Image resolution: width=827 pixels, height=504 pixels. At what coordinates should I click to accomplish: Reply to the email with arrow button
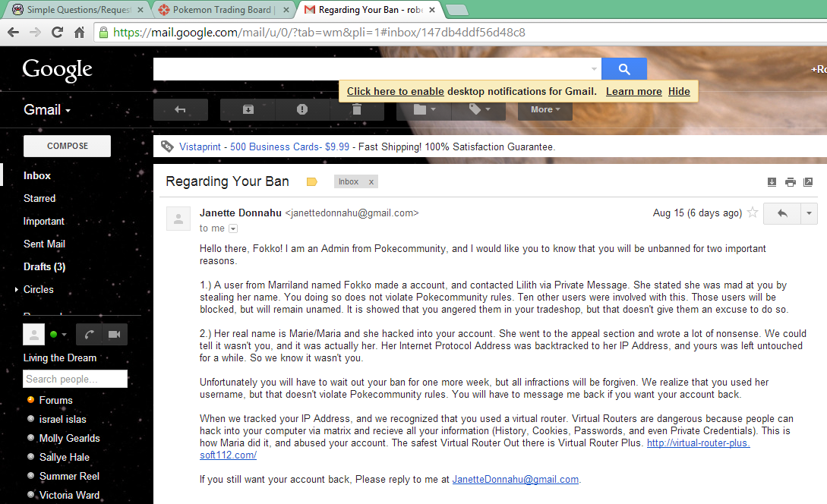(x=782, y=213)
